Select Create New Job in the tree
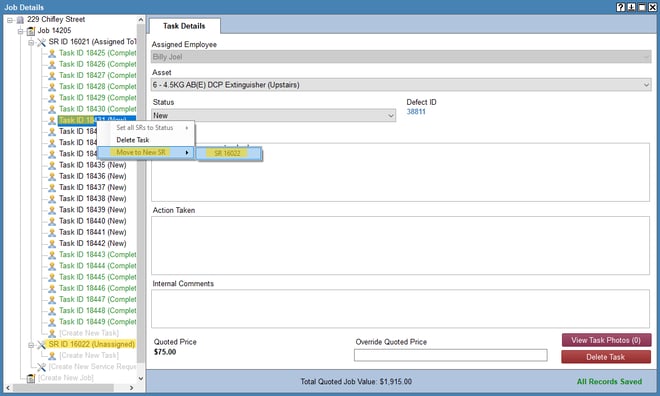The height and width of the screenshot is (396, 660). pos(66,378)
